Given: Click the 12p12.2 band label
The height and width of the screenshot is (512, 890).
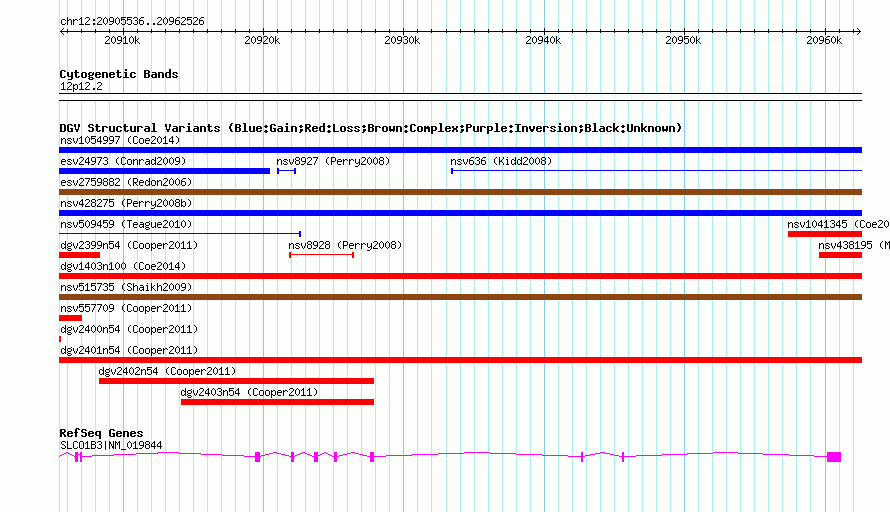Looking at the screenshot, I should click(x=81, y=86).
